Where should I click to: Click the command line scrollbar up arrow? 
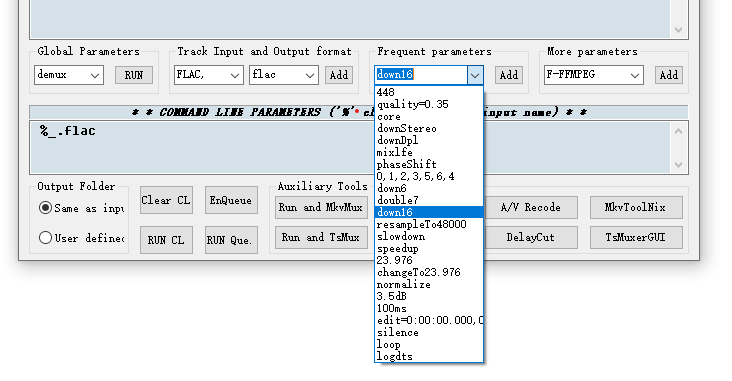679,131
